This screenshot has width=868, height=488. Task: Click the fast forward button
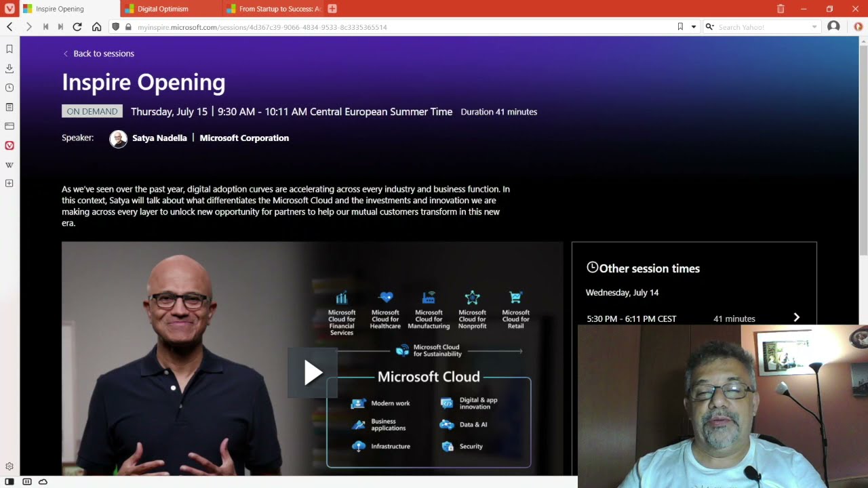click(x=60, y=27)
